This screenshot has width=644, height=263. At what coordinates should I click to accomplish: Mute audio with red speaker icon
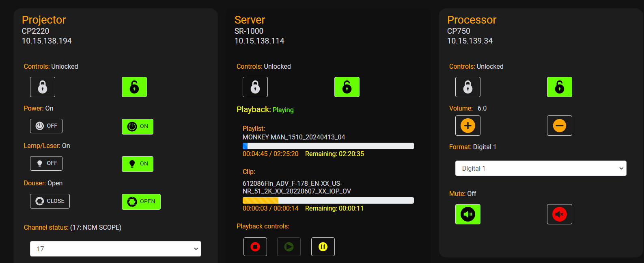560,214
